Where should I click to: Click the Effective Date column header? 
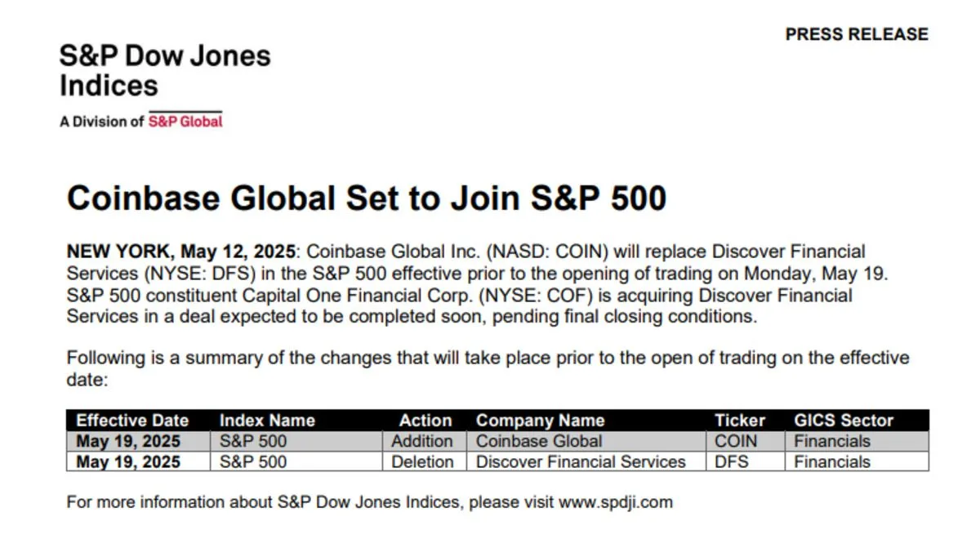tap(132, 421)
